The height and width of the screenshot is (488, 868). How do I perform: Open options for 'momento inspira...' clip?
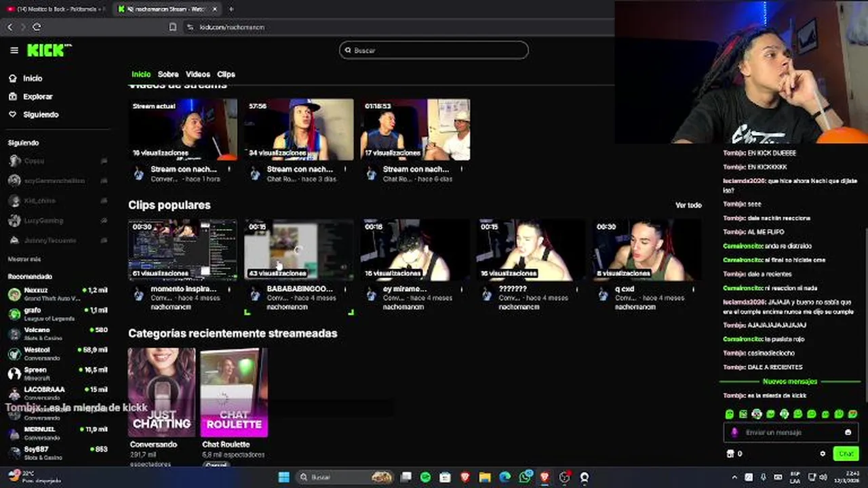point(229,289)
